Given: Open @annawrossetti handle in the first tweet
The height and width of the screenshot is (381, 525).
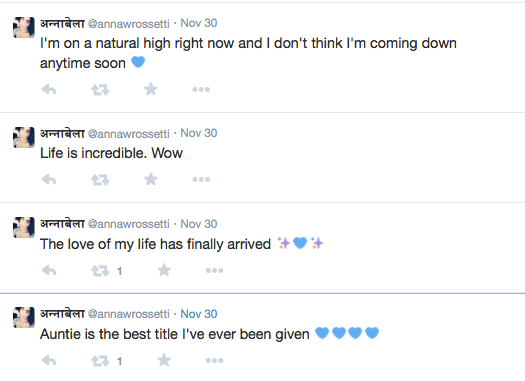Looking at the screenshot, I should tap(129, 23).
